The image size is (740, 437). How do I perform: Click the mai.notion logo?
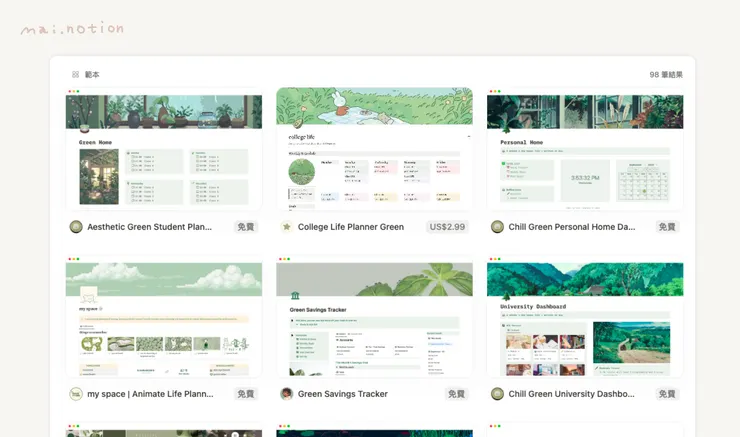click(x=72, y=29)
